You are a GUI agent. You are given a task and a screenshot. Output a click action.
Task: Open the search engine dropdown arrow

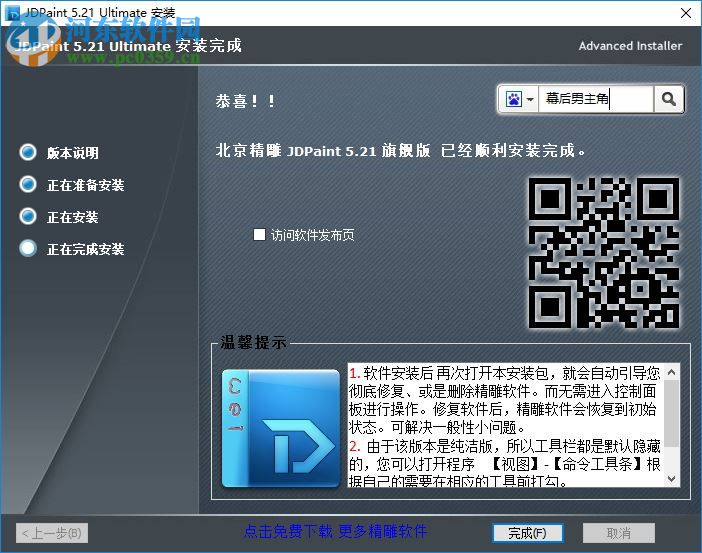coord(530,99)
